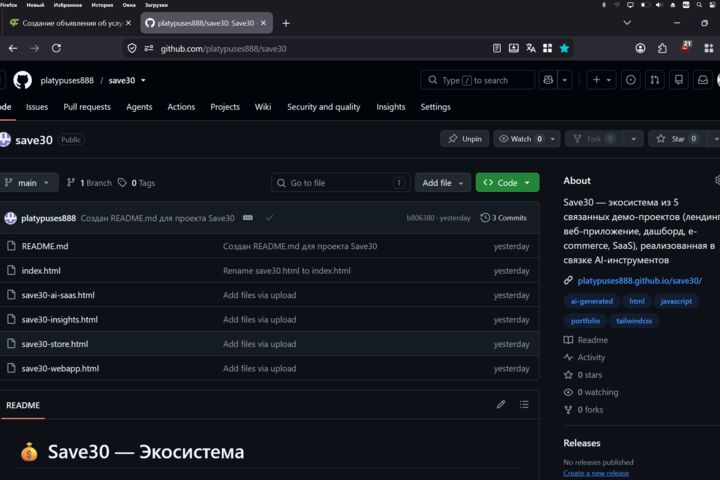
Task: Open reader view icon in address bar
Action: 497,48
